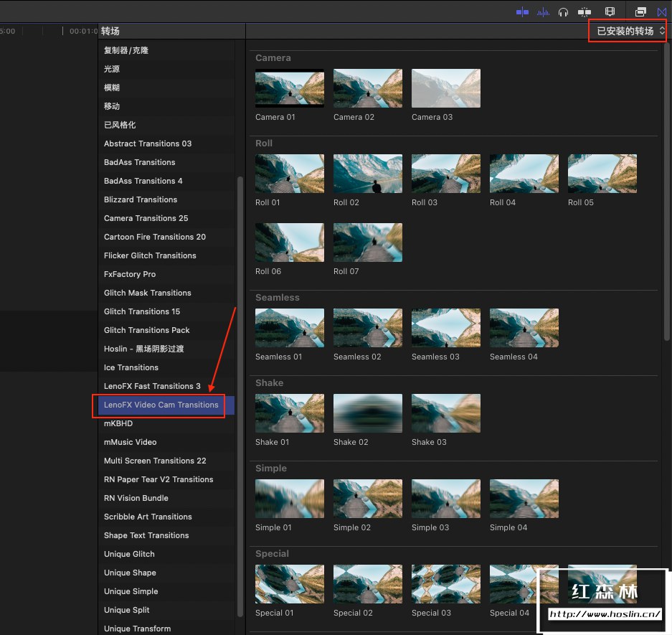Select LenoFX Video Cam Transitions category

point(161,405)
